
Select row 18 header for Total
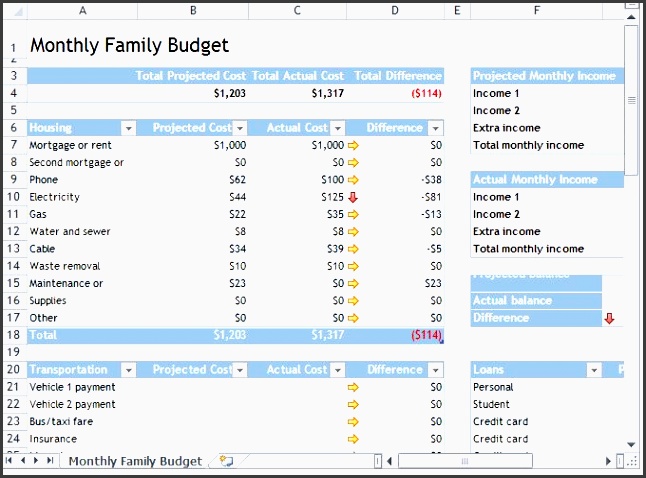click(x=13, y=335)
